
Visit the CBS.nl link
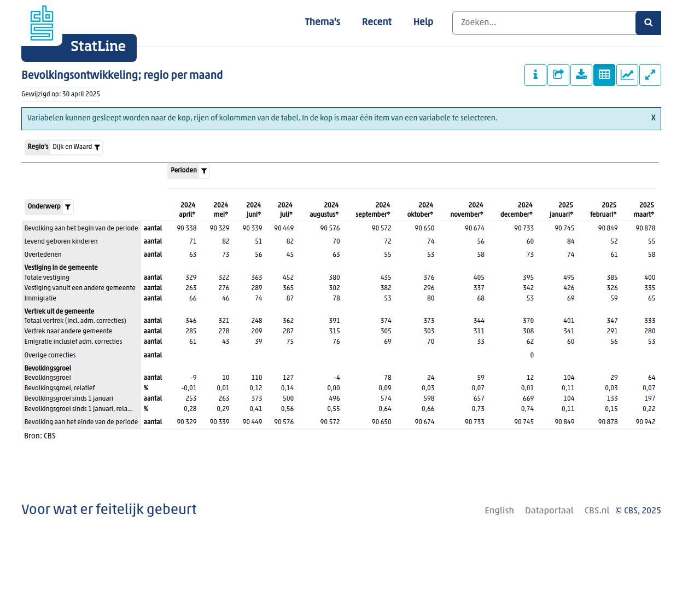pos(597,511)
